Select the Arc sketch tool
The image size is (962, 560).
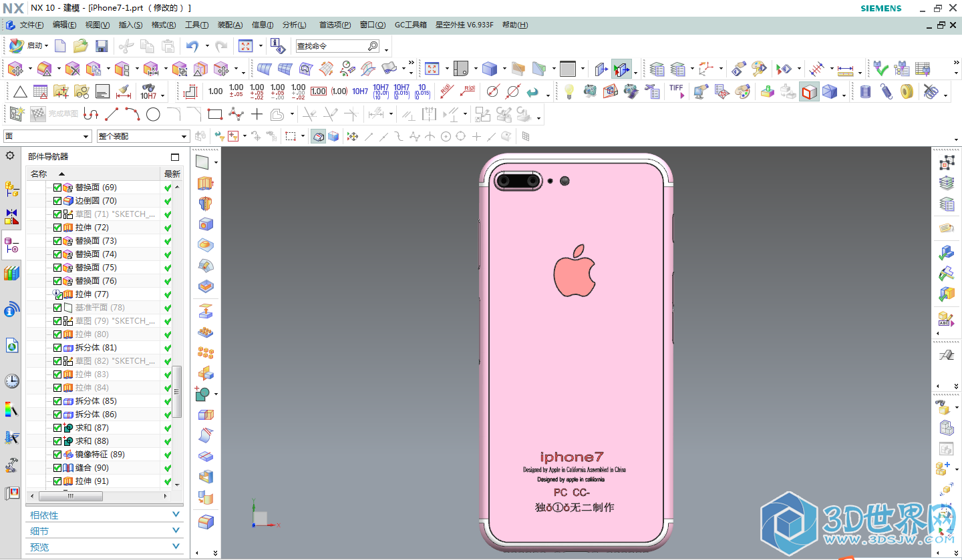132,114
